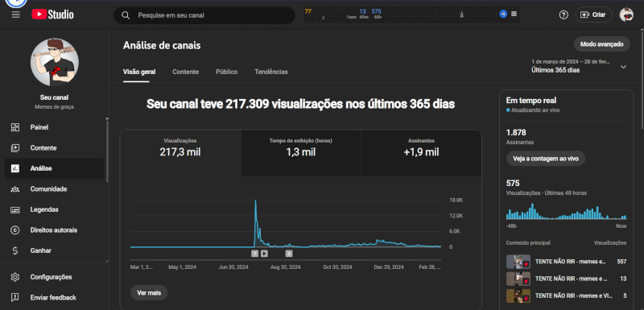Focus the 'Pesquise em seu canal' search field
This screenshot has height=310, width=644.
tap(204, 15)
